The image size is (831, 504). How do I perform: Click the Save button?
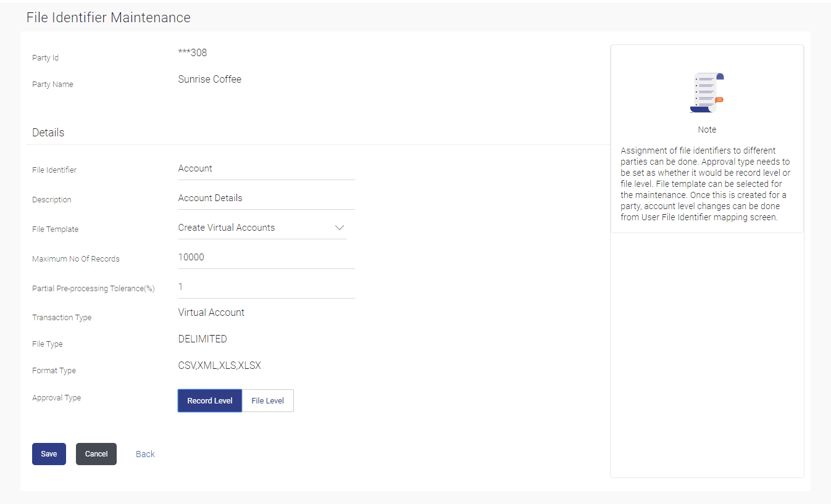click(49, 454)
